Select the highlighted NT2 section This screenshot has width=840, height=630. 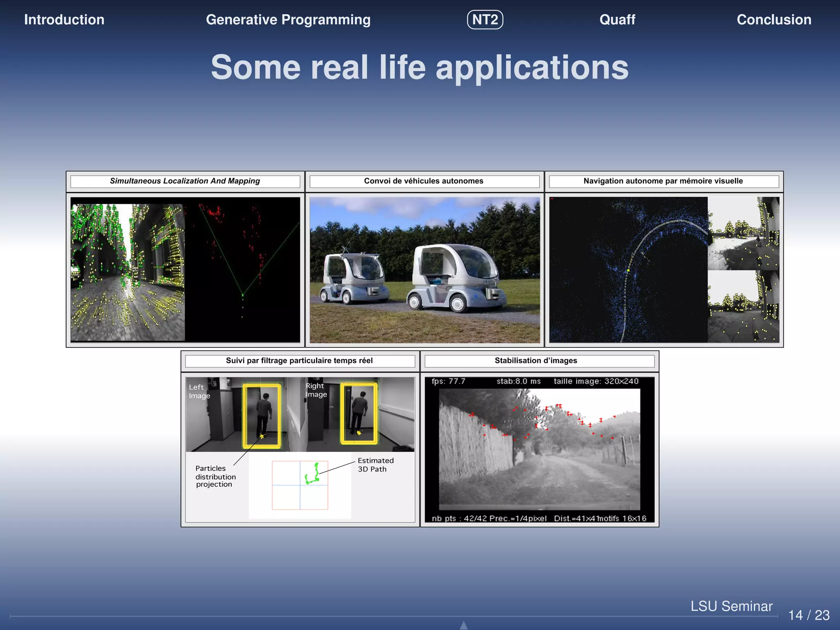point(485,20)
